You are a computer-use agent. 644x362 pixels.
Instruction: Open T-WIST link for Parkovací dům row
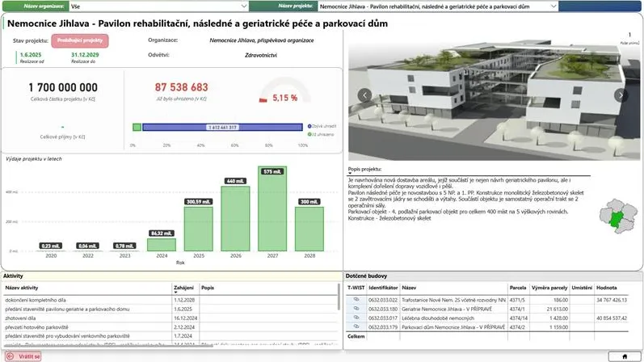[354, 326]
